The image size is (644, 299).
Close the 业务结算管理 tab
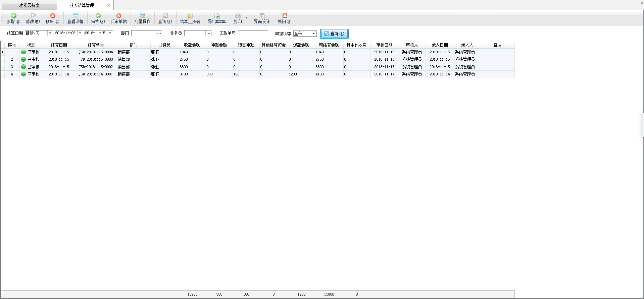click(108, 5)
